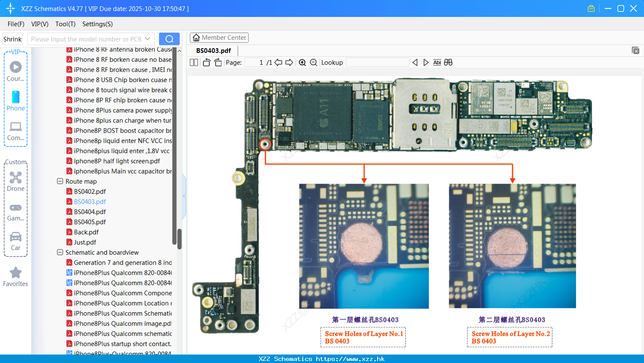Open the File(F) menu
Viewport: 644px width, 363px height.
point(16,24)
